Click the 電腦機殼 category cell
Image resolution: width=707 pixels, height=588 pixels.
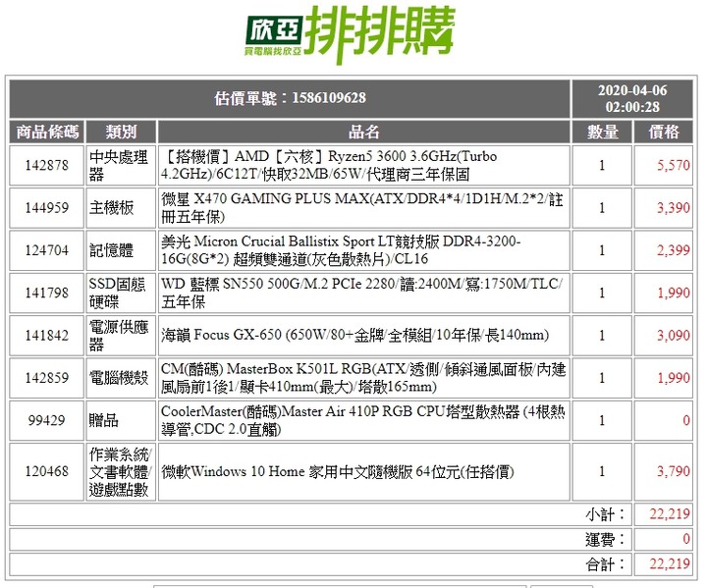click(121, 378)
